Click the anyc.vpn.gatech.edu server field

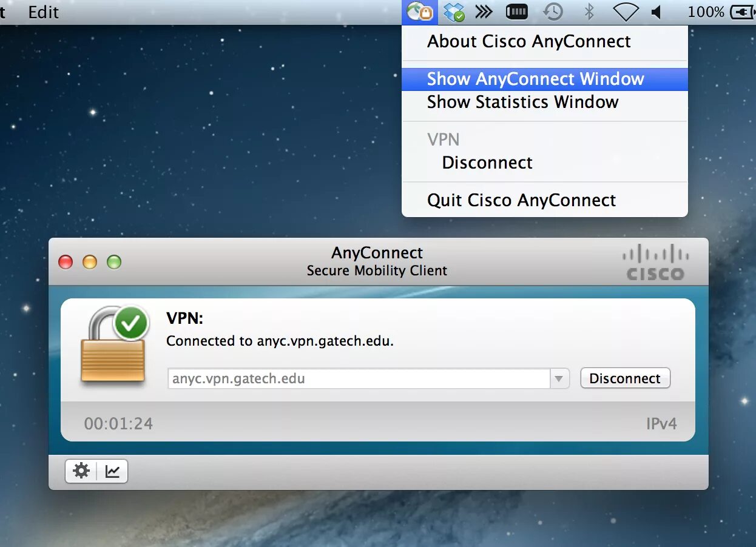coord(359,379)
